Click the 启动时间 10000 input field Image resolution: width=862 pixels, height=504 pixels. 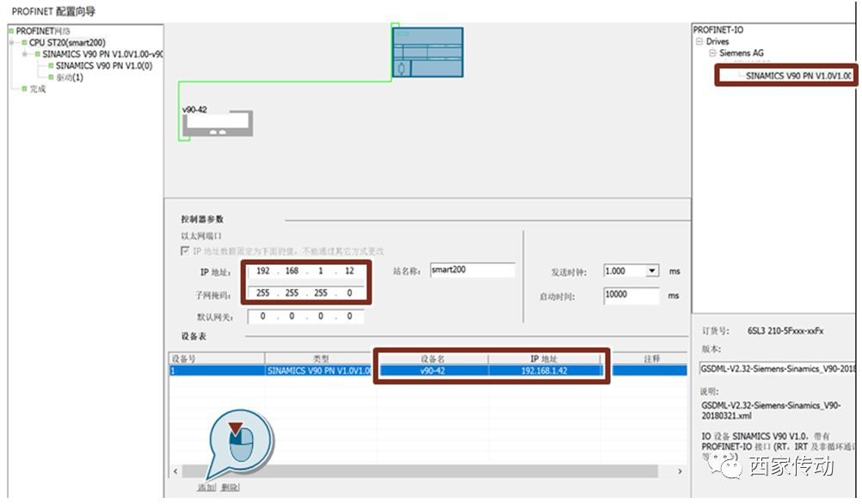tap(631, 295)
